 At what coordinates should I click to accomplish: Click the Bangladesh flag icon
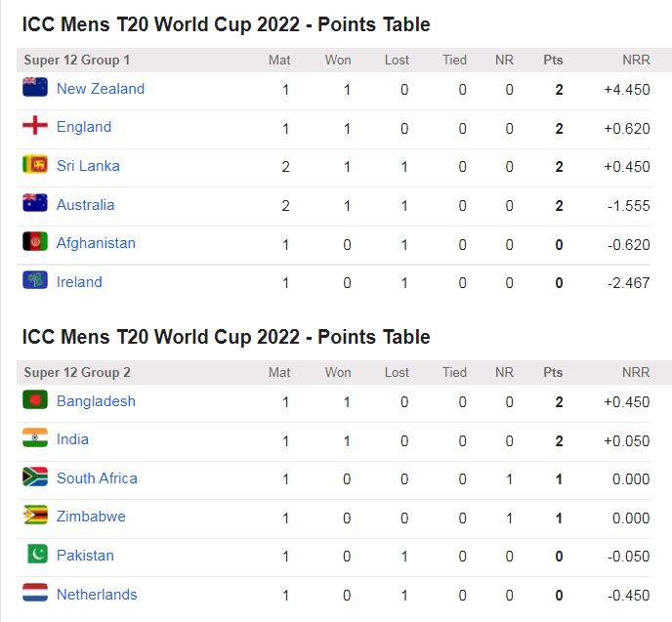tap(35, 400)
